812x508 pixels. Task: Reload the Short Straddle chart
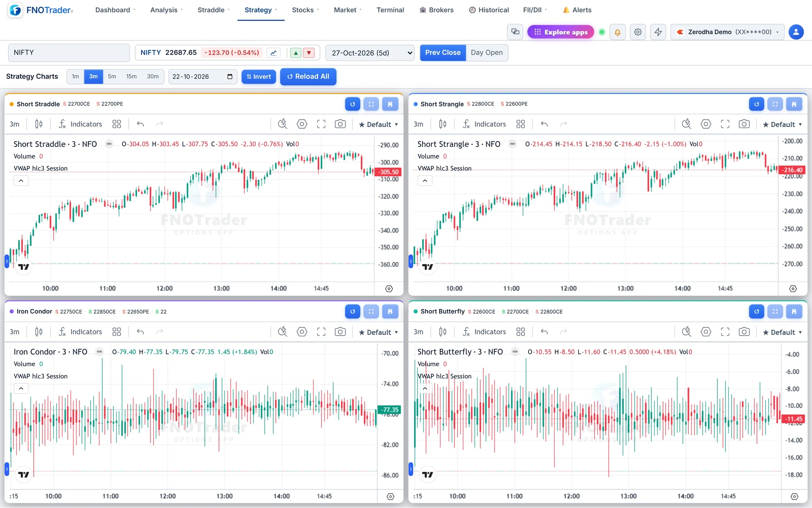point(352,104)
